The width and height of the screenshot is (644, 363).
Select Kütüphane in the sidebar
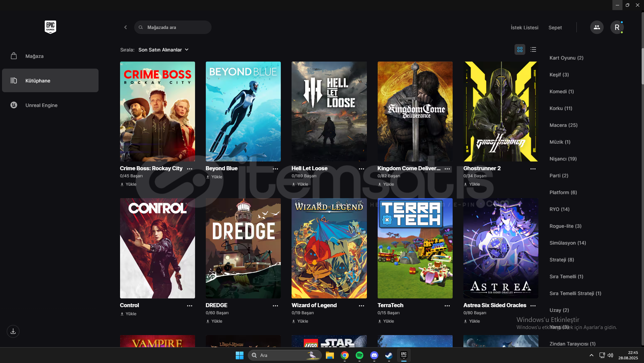(50, 80)
